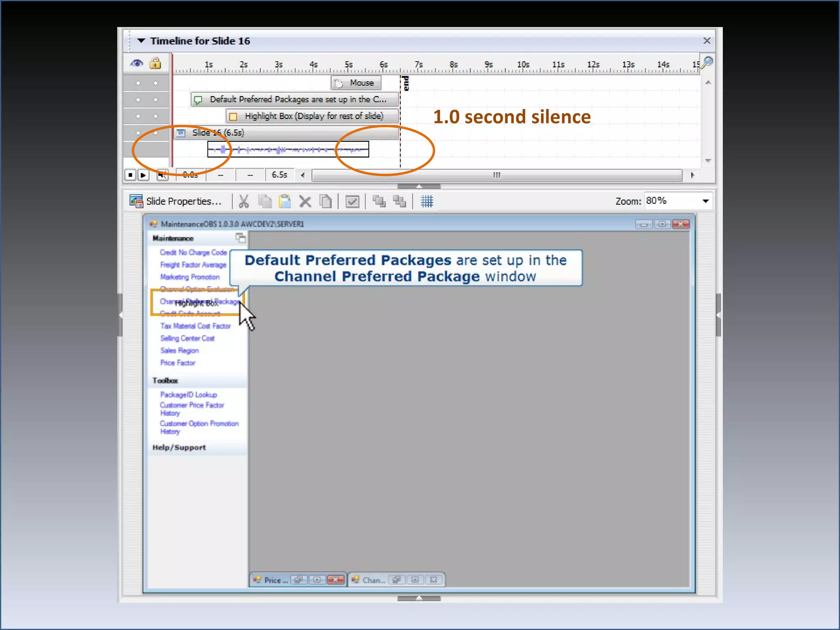Open Customer Option Promotion History link
Image resolution: width=840 pixels, height=630 pixels.
click(x=199, y=427)
